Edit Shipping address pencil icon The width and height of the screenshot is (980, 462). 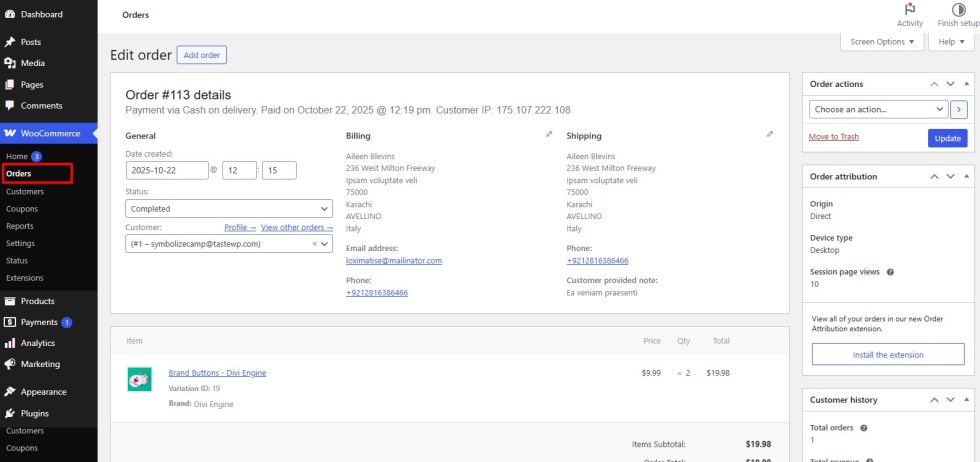point(769,134)
